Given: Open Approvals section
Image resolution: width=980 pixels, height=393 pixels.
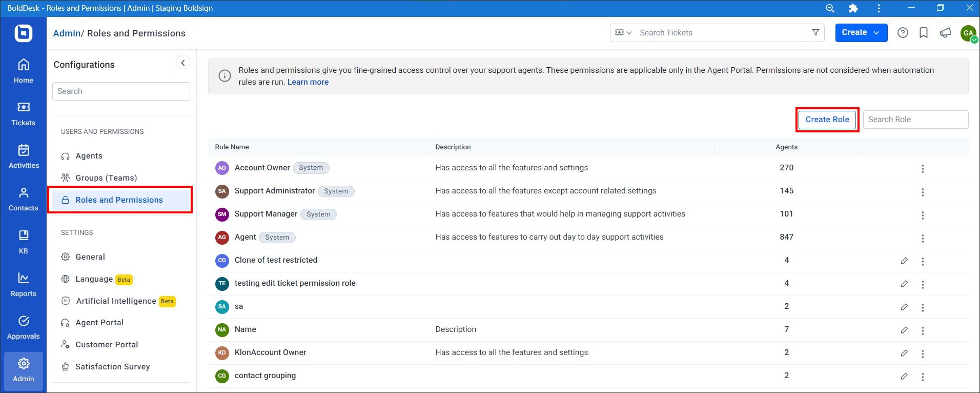Looking at the screenshot, I should coord(24,327).
